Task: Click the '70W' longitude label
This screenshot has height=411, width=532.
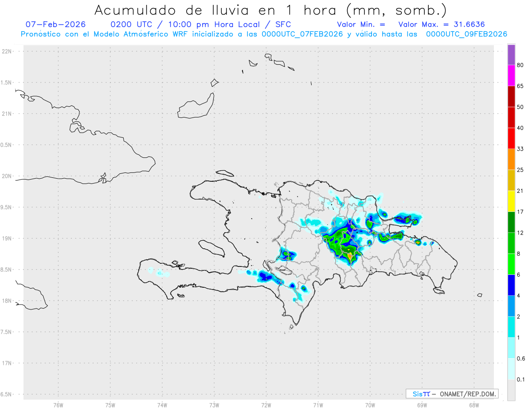Action: 370,405
